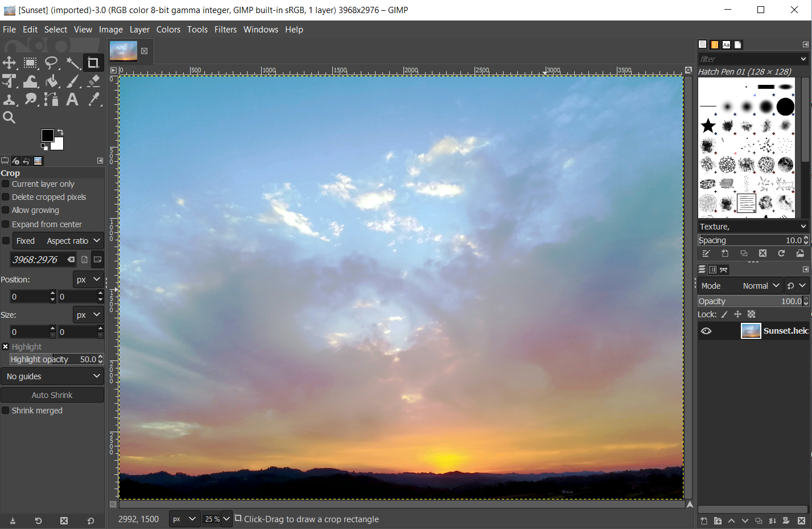Select the Text tool
The image size is (812, 529).
[72, 100]
